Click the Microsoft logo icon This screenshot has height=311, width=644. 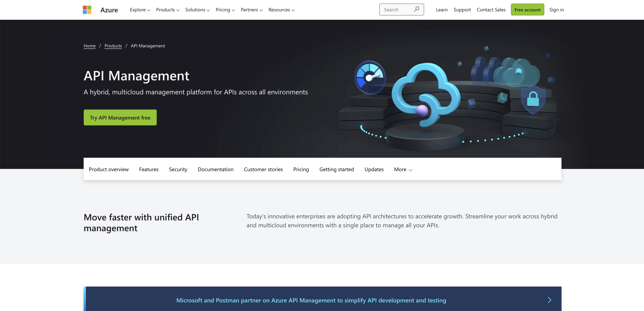tap(87, 10)
